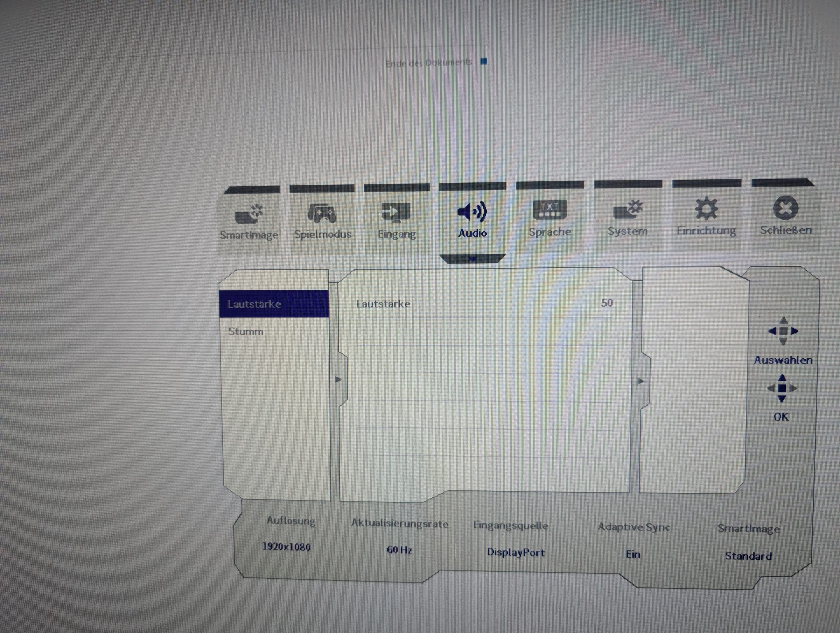Select the Audio speaker icon
Image resolution: width=840 pixels, height=633 pixels.
(x=472, y=212)
